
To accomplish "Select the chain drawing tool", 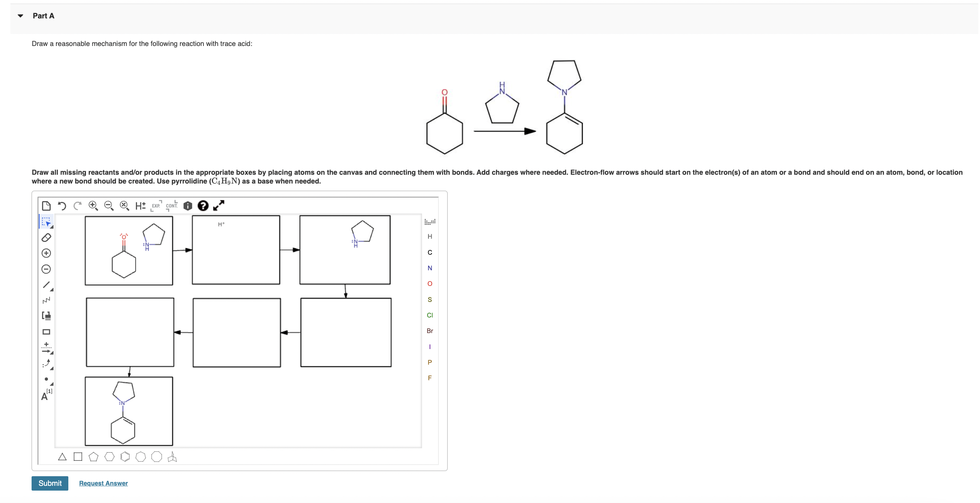I will click(x=46, y=300).
